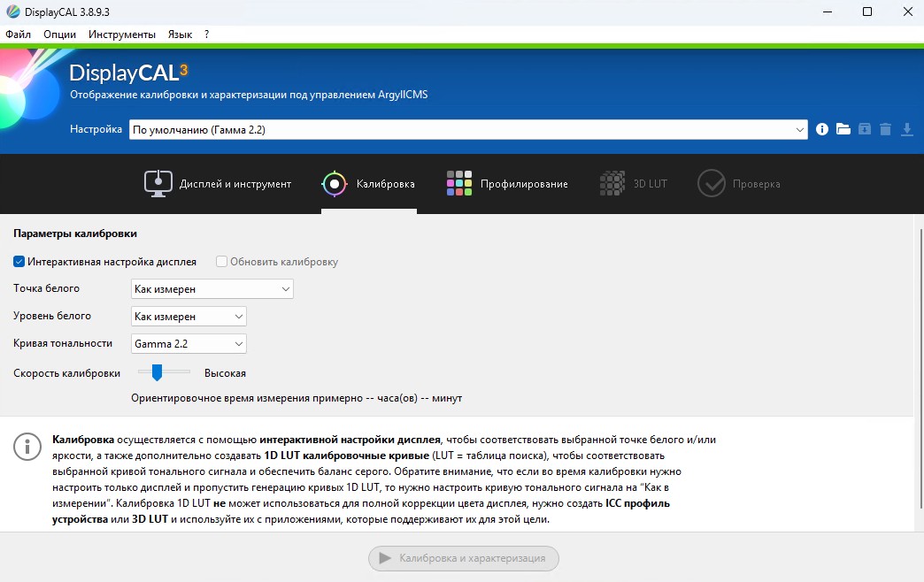Click the colored squares Профилирование icon

click(459, 183)
